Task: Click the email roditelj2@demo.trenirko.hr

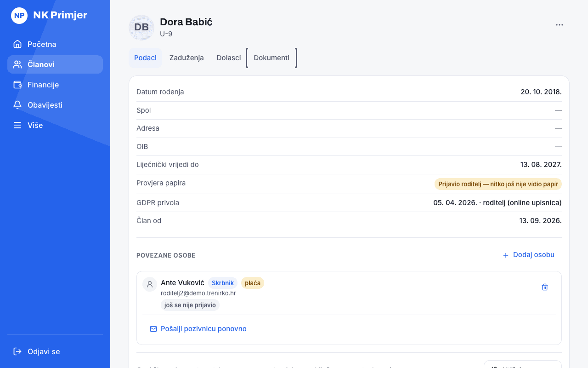Action: [x=198, y=293]
